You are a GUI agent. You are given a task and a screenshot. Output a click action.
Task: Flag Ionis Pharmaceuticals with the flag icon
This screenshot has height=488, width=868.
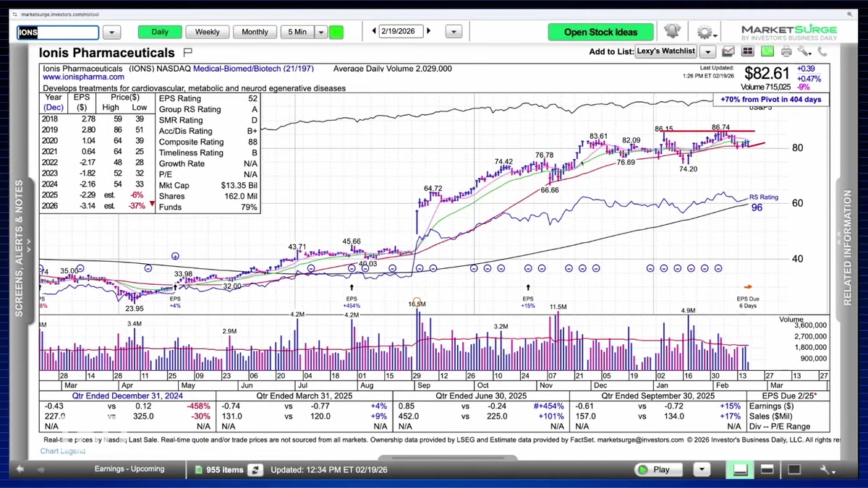[187, 53]
